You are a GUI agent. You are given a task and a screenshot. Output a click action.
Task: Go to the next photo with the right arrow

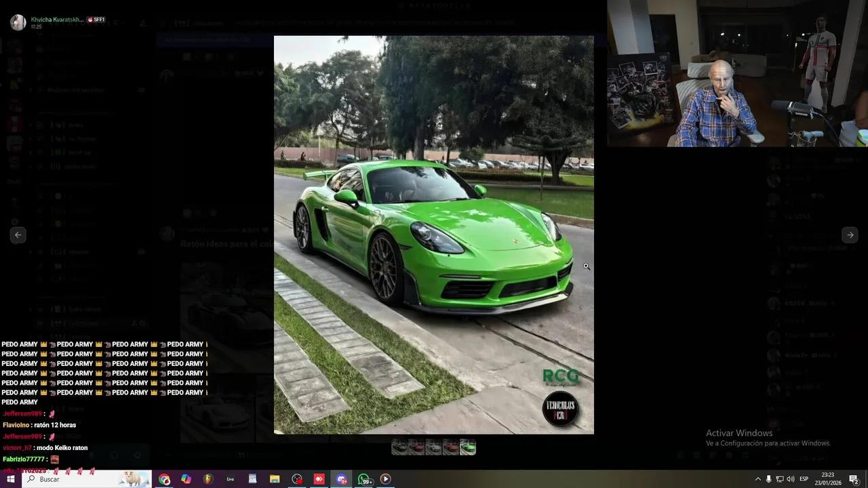[x=850, y=235]
